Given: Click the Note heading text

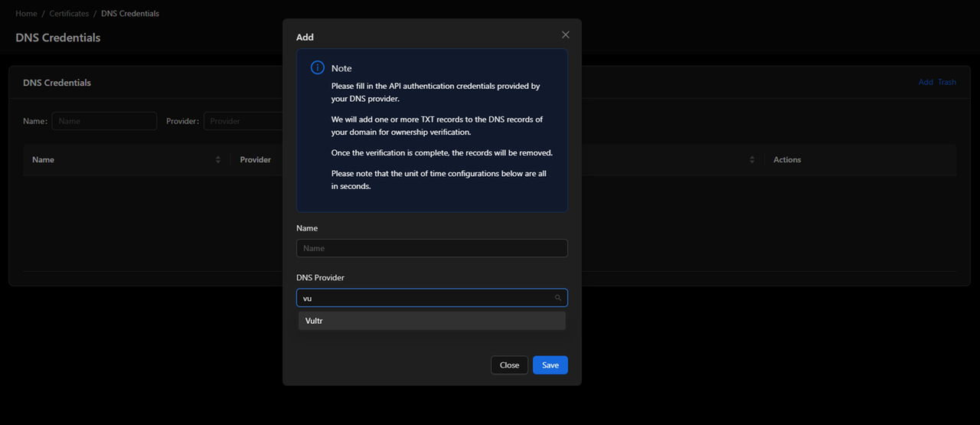Looking at the screenshot, I should pos(341,69).
